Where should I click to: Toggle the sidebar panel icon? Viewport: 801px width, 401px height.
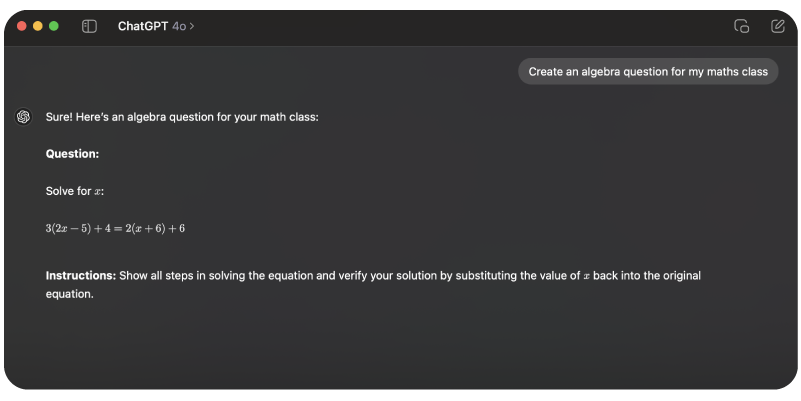[89, 26]
